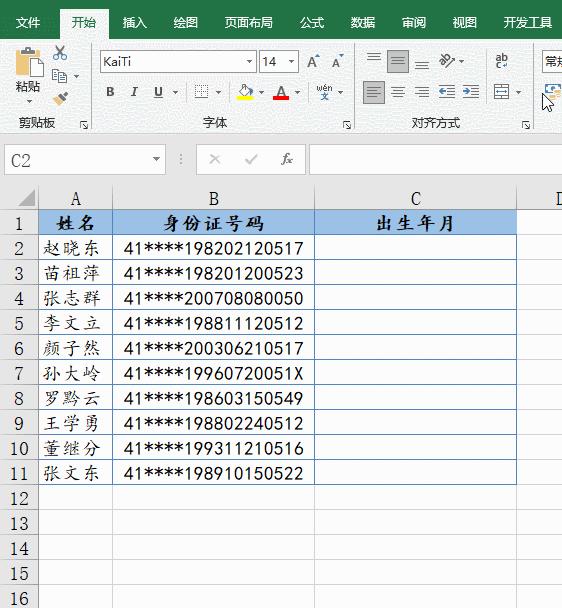Click the phonetic guide wén icon

[324, 92]
